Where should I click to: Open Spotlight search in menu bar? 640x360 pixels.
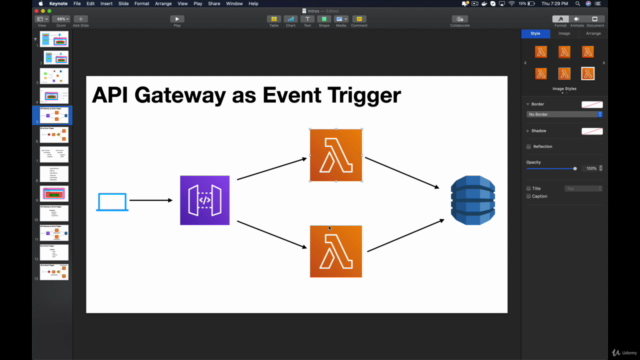(x=578, y=4)
